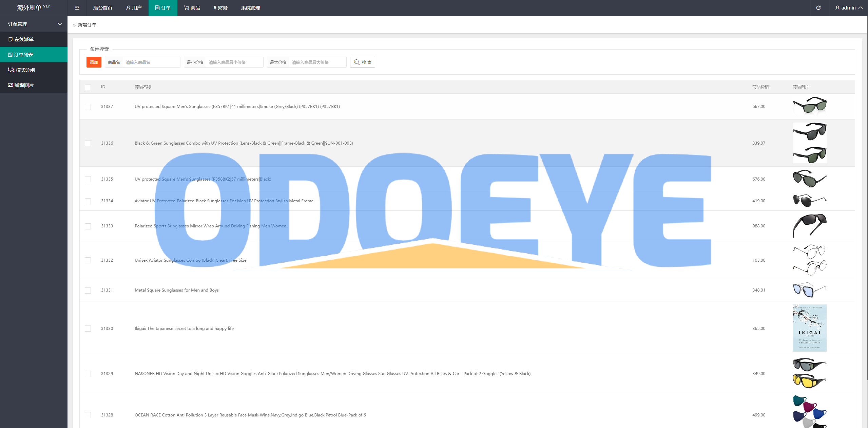The image size is (868, 428).
Task: Click the orange 添加 button
Action: pos(94,62)
